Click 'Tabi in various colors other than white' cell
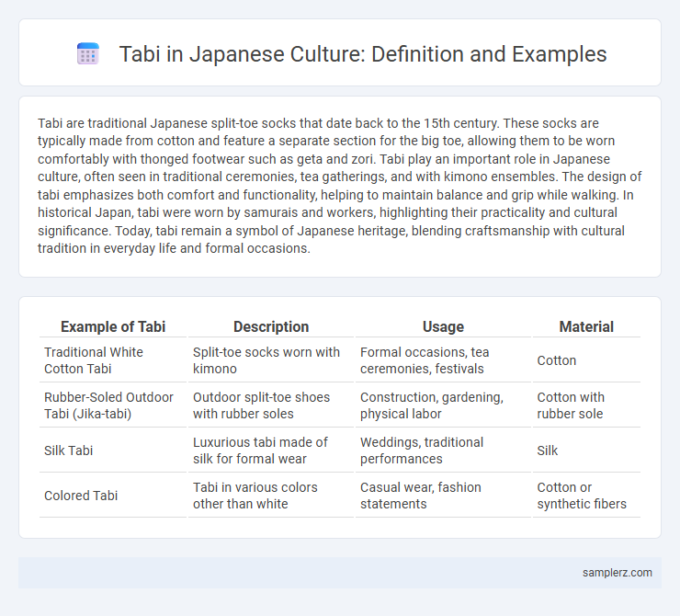Screen dimensions: 680x616 [x=271, y=496]
